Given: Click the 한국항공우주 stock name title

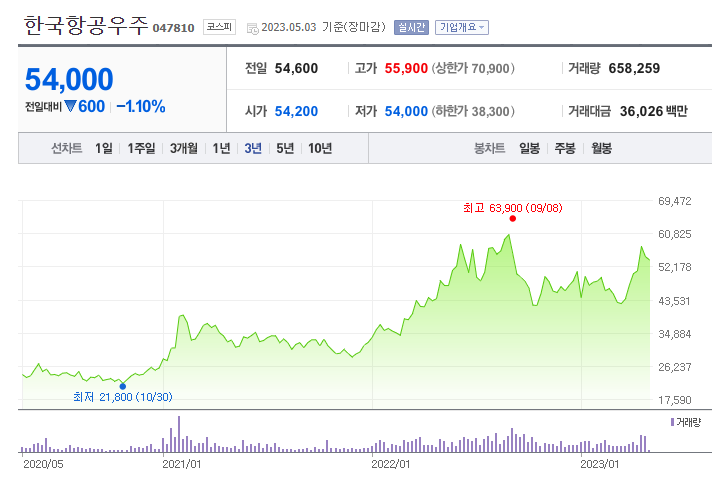Looking at the screenshot, I should pyautogui.click(x=86, y=25).
